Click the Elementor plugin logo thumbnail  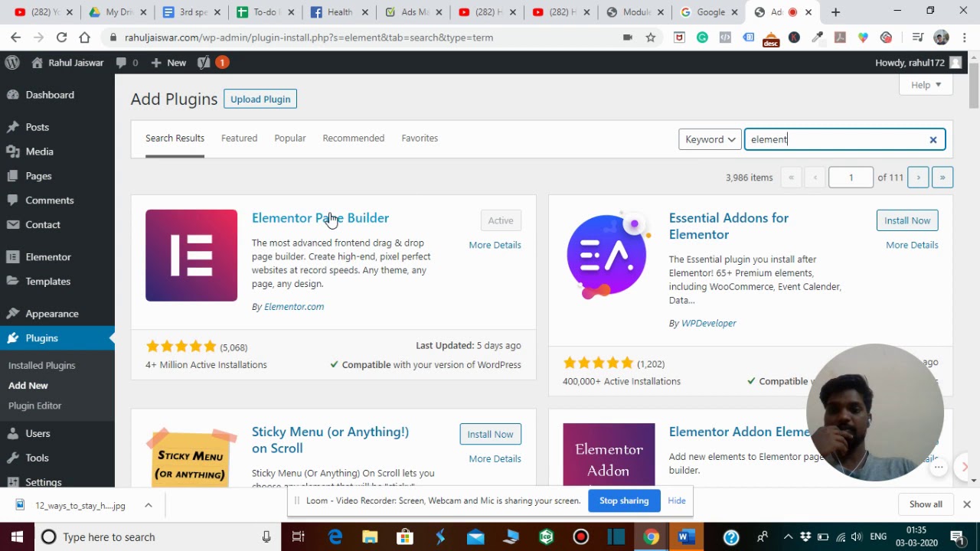(x=191, y=256)
